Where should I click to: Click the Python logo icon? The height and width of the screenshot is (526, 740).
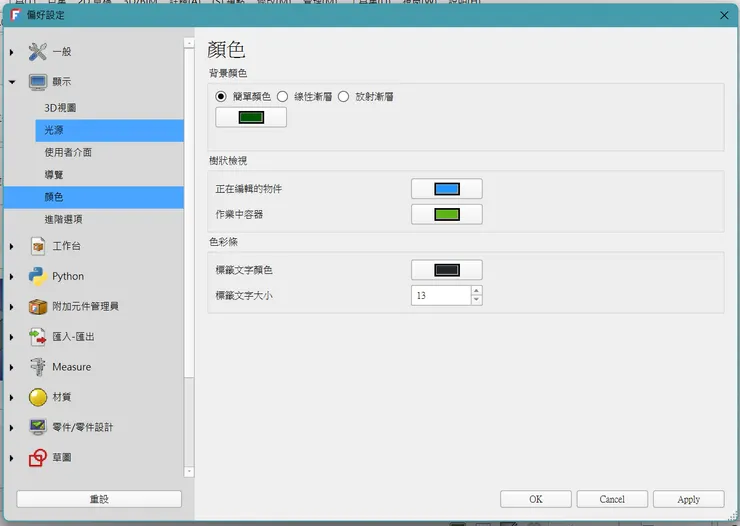click(x=38, y=276)
